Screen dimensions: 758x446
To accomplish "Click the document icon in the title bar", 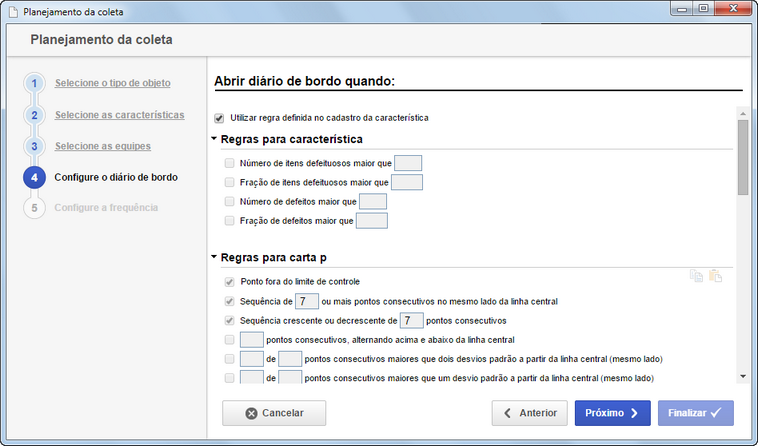I will tap(14, 12).
